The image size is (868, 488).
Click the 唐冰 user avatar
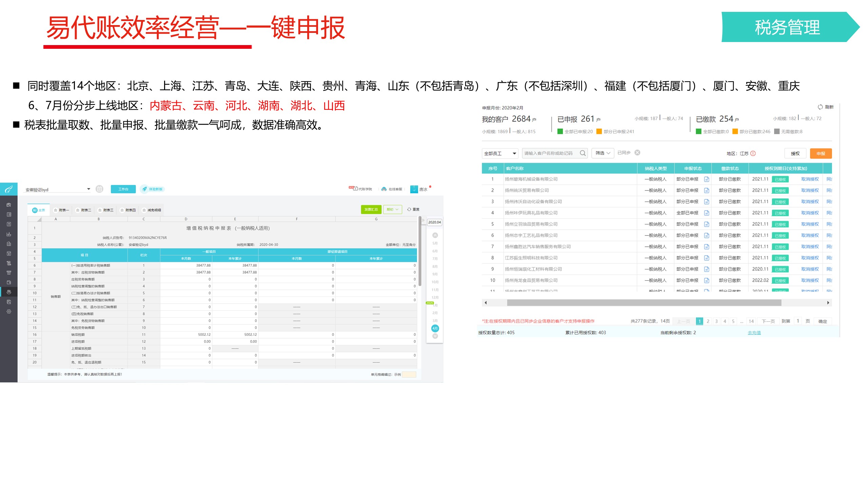pos(414,189)
